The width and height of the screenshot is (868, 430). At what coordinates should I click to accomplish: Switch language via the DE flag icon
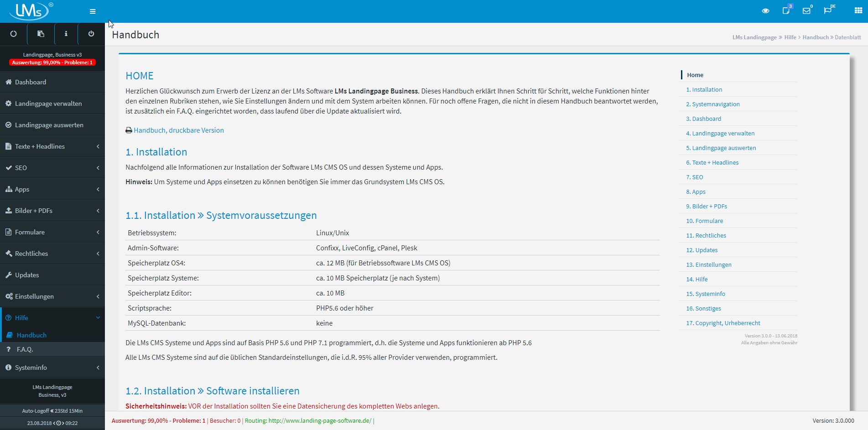829,10
